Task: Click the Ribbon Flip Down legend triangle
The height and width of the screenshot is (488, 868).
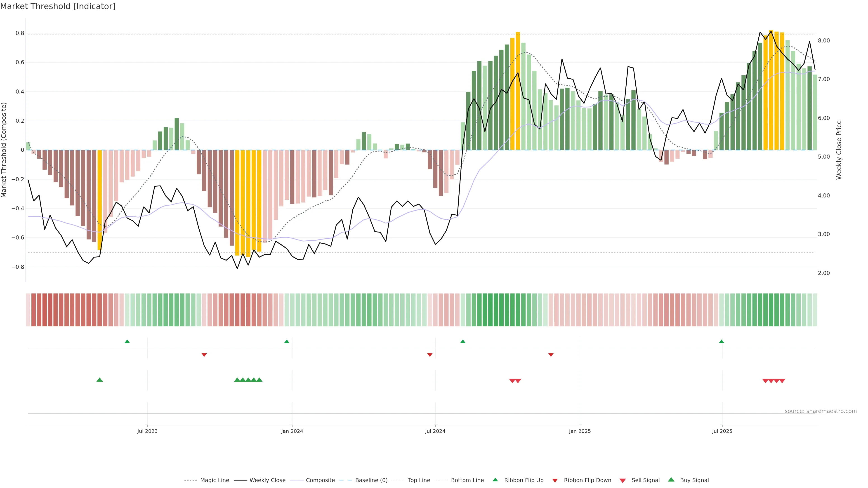Action: [555, 481]
